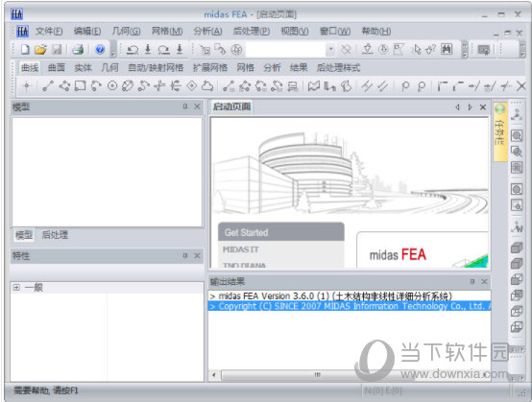The image size is (532, 402).
Task: Select the circle curve tool
Action: point(112,86)
